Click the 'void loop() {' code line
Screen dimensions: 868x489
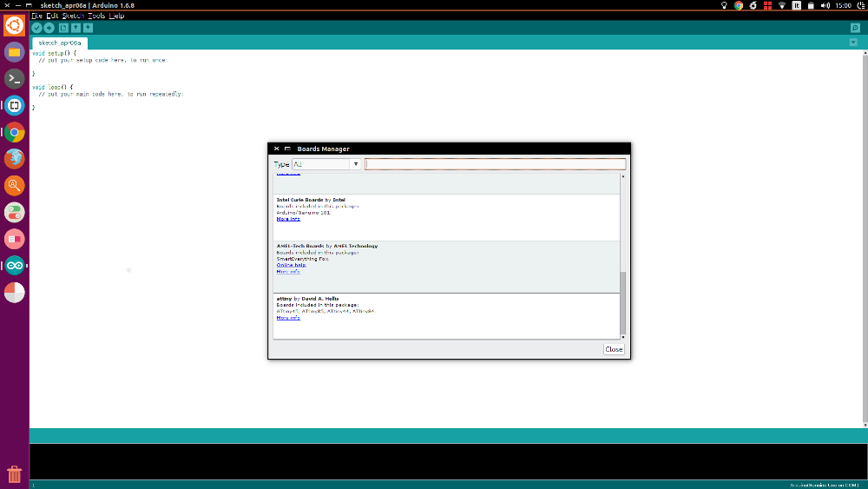tap(53, 88)
